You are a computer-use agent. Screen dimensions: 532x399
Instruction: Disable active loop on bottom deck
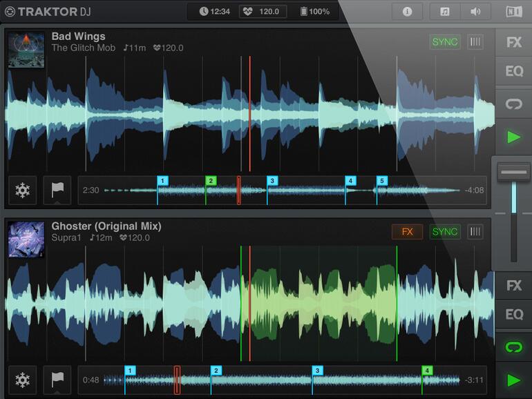tap(513, 347)
